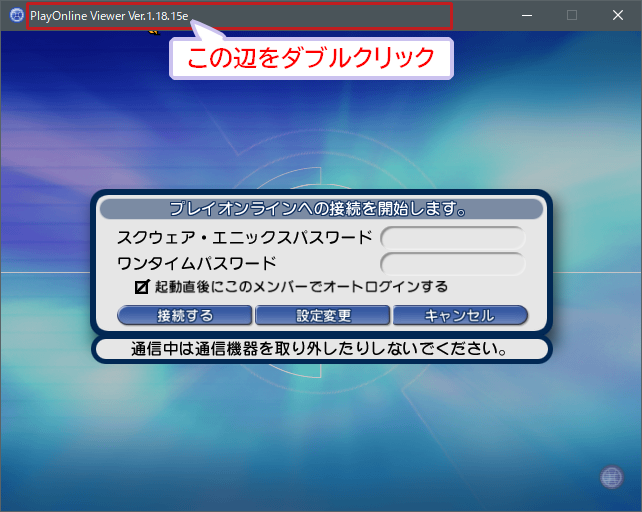Screen dimensions: 642x512
Task: Toggle the 起動直後にこのメンバーでオートログインする checkbox
Action: pos(142,287)
